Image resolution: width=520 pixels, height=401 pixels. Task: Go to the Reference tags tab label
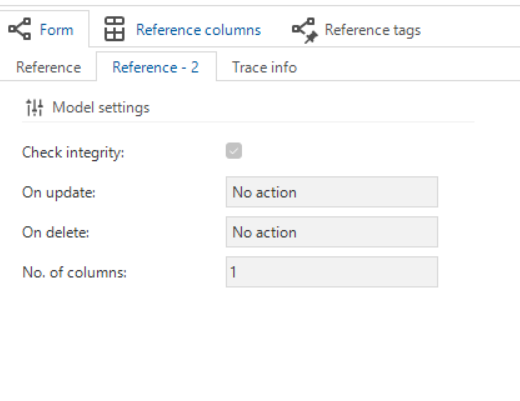[373, 30]
